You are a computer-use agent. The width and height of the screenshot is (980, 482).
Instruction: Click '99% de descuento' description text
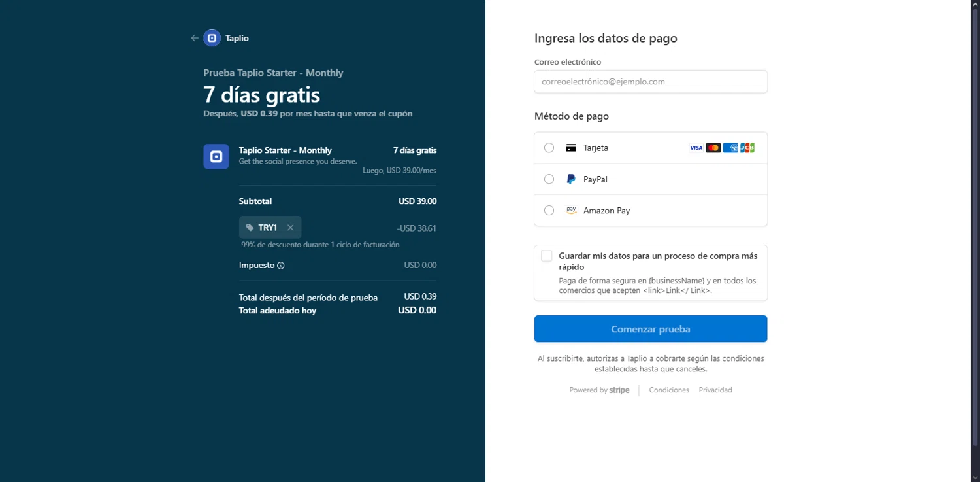coord(320,245)
